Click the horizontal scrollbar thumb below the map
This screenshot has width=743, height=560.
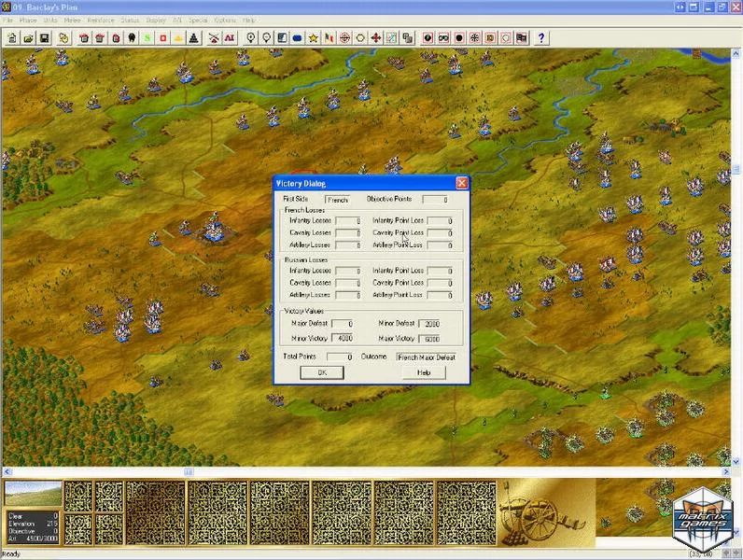[x=189, y=471]
